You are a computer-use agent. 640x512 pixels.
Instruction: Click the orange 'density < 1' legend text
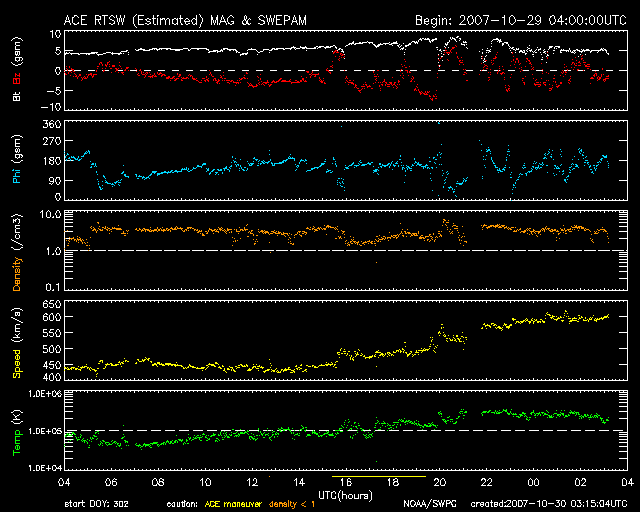tap(292, 504)
